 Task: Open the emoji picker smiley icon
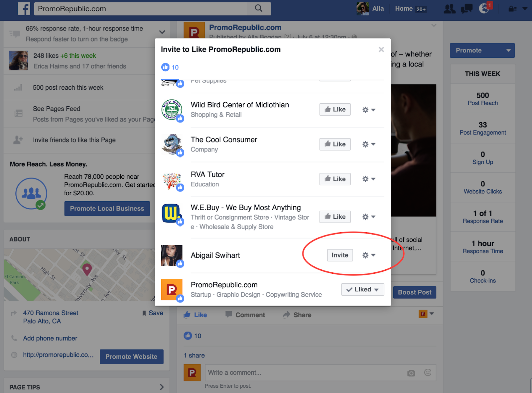(428, 373)
